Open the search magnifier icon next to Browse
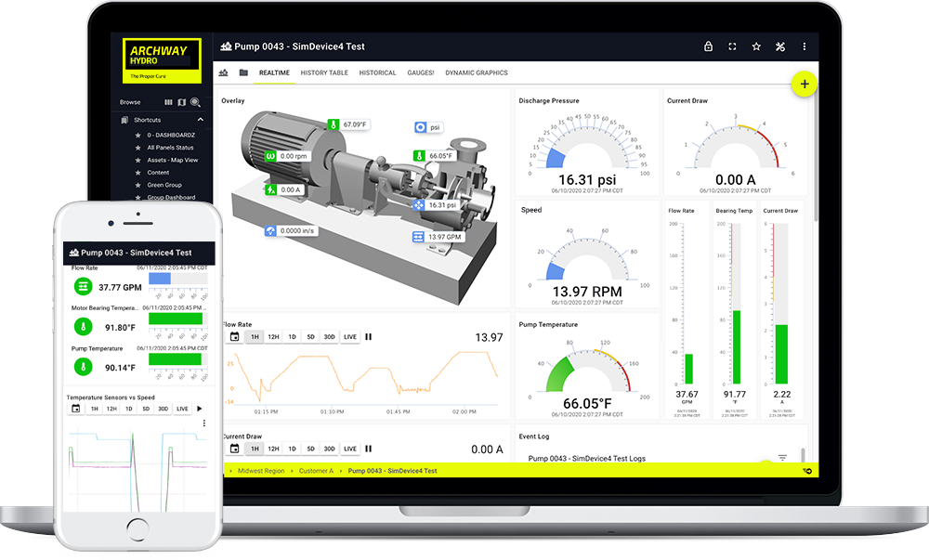The image size is (929, 560). click(195, 102)
